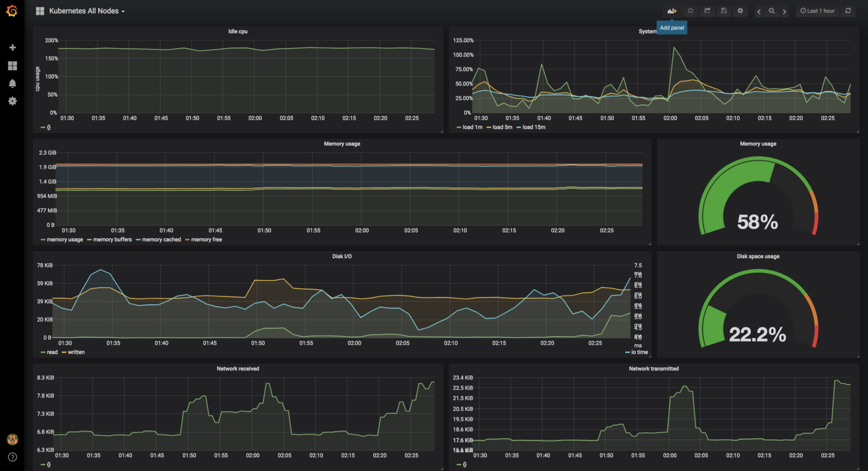
Task: Click the io time legend color swatch
Action: [627, 352]
